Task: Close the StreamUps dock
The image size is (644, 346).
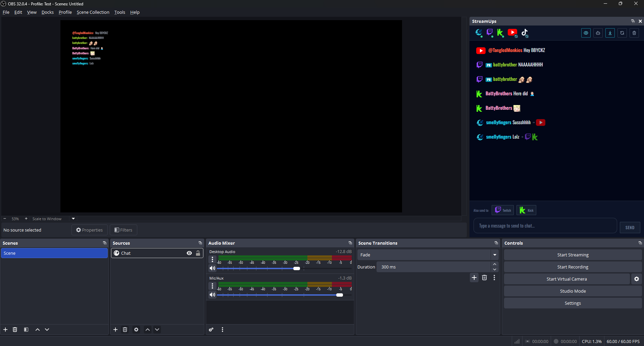Action: 640,21
